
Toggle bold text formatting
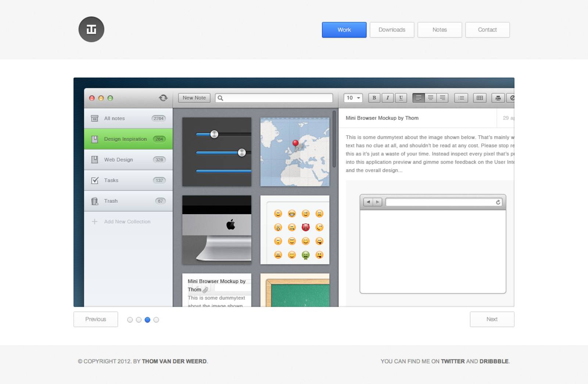pos(374,98)
